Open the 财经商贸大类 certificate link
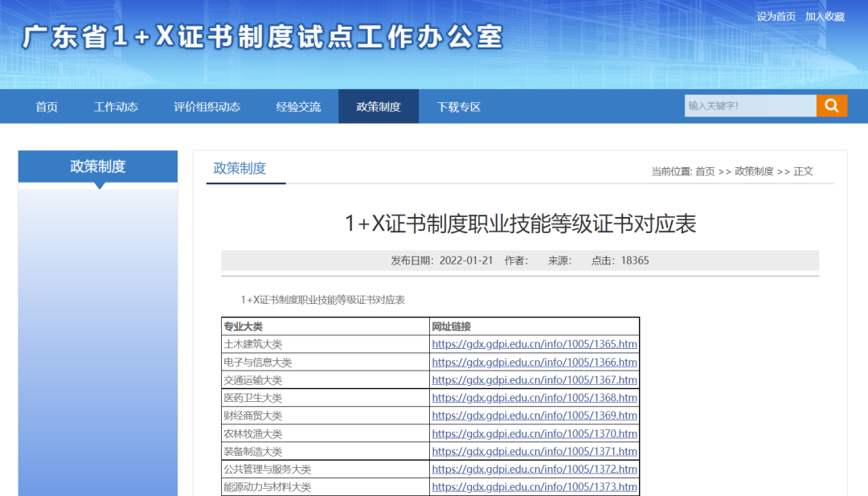 point(534,416)
